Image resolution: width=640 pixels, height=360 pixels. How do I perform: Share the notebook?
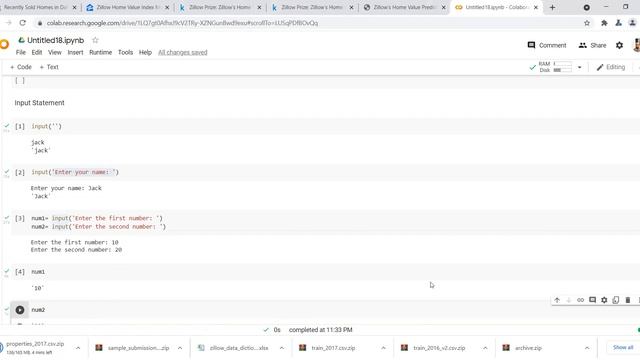(592, 45)
